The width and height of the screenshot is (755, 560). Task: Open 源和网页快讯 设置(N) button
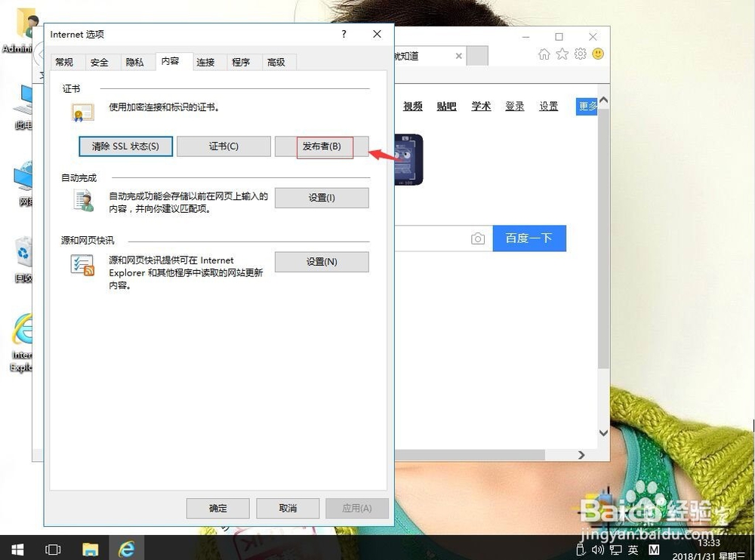click(x=322, y=262)
